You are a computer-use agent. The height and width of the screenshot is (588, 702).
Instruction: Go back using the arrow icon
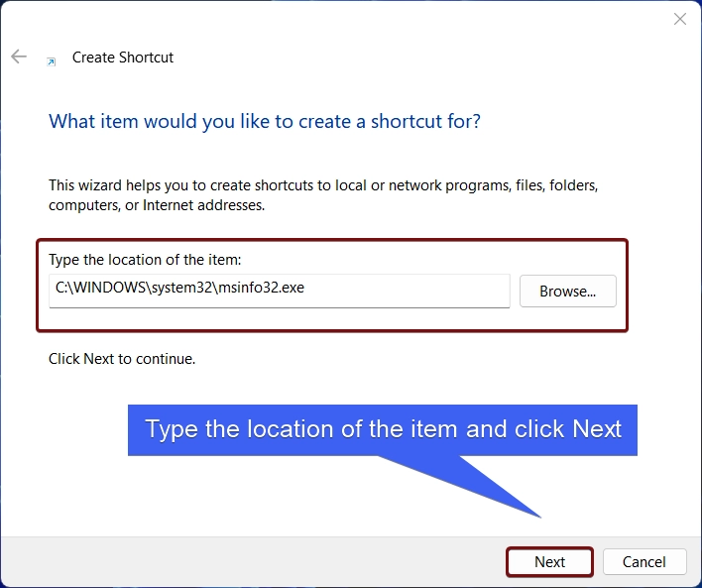click(19, 57)
